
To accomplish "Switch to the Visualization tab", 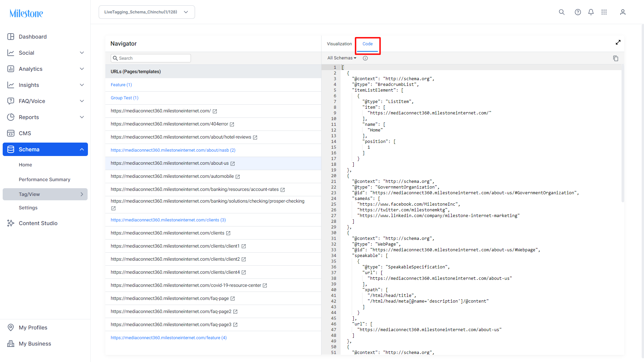I will [x=339, y=44].
